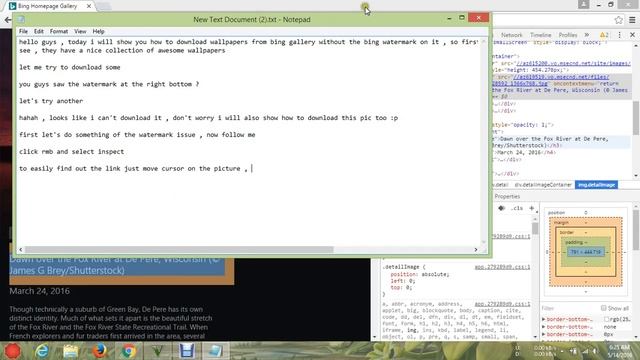Open the View menu in Notepad
Viewport: 640px width, 360px height.
[80, 31]
